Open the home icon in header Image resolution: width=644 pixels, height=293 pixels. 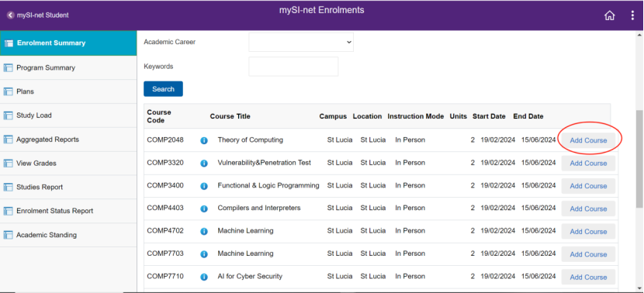coord(610,16)
